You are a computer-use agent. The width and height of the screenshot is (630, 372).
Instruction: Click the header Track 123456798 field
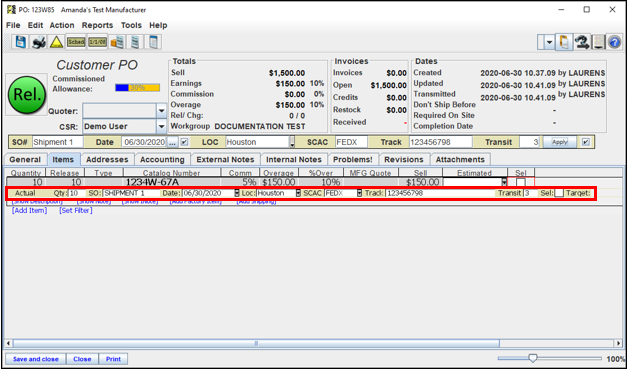point(441,142)
